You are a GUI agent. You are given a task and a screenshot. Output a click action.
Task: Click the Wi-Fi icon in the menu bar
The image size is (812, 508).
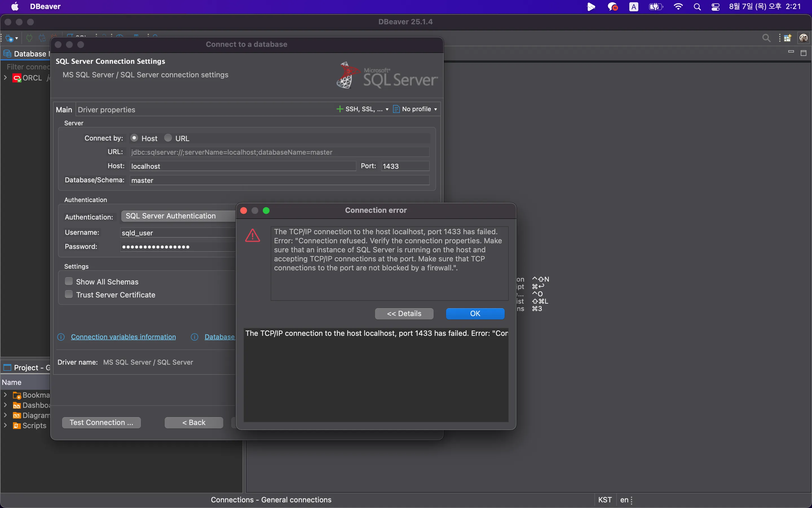(678, 7)
